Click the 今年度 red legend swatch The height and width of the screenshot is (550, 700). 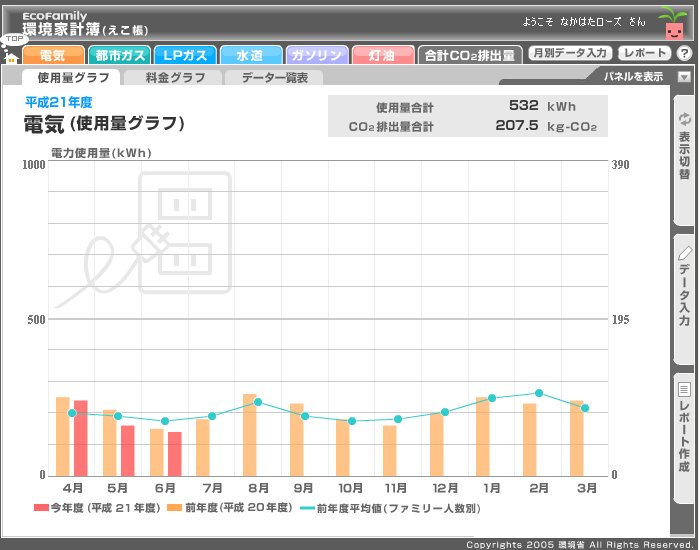point(41,508)
